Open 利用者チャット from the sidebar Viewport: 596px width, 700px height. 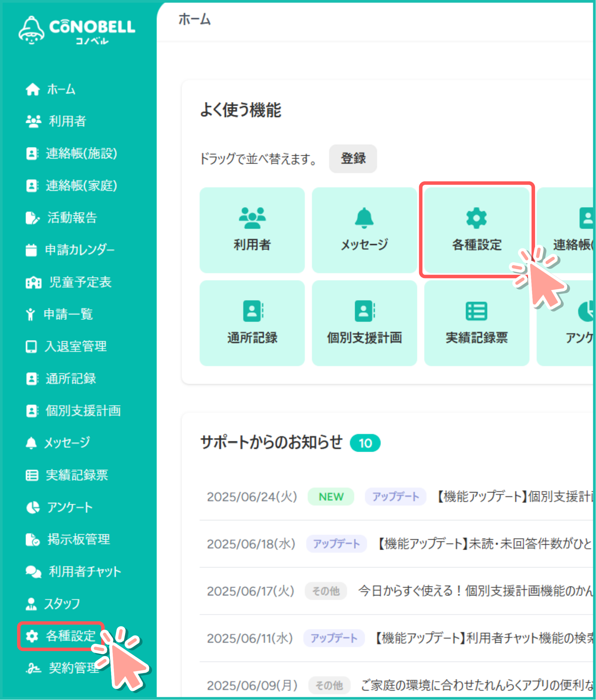click(84, 572)
